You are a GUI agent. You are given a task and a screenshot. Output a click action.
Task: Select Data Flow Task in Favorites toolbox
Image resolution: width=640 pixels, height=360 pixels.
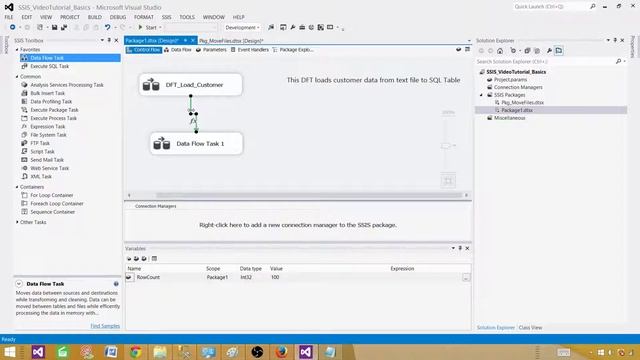click(x=70, y=58)
